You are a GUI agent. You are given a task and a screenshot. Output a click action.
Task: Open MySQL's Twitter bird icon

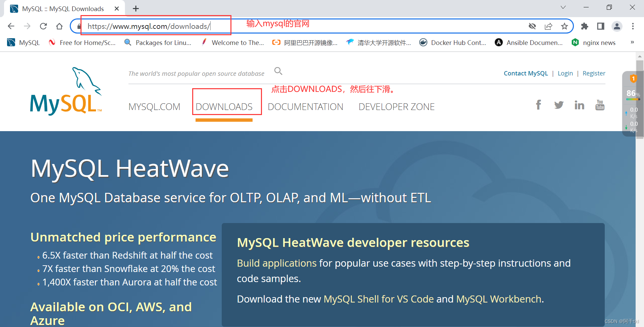pyautogui.click(x=559, y=105)
